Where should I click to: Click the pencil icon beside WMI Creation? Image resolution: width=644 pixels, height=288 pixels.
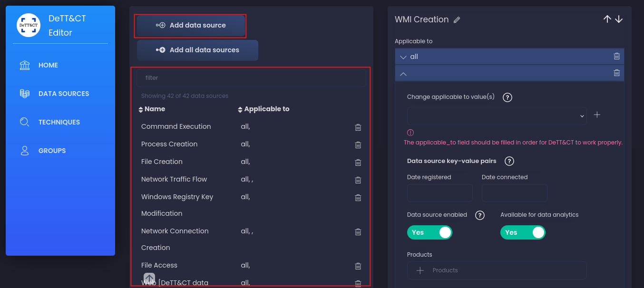click(457, 20)
